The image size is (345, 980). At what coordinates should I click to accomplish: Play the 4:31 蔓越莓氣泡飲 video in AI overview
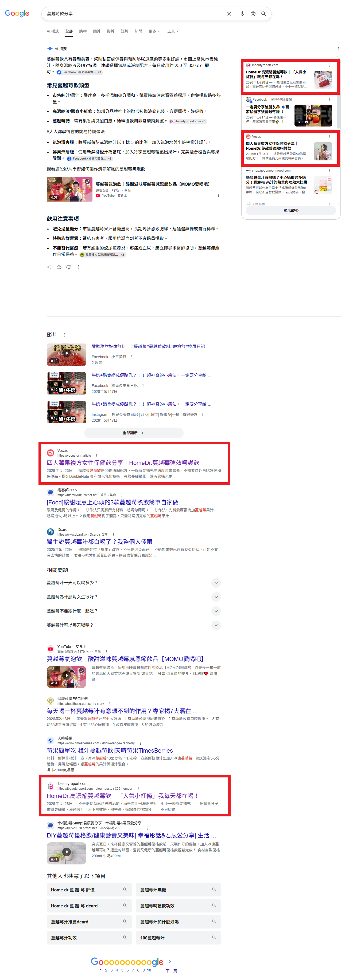tap(69, 189)
